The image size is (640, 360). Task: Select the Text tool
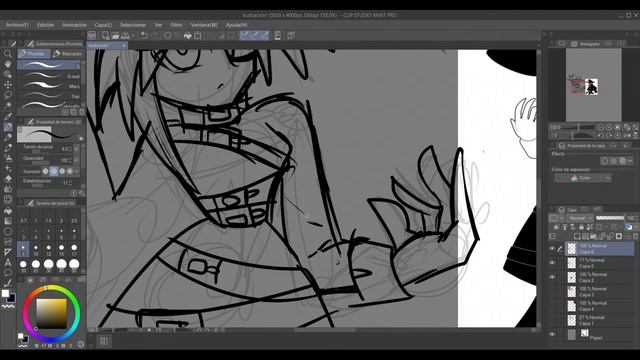coord(7,263)
